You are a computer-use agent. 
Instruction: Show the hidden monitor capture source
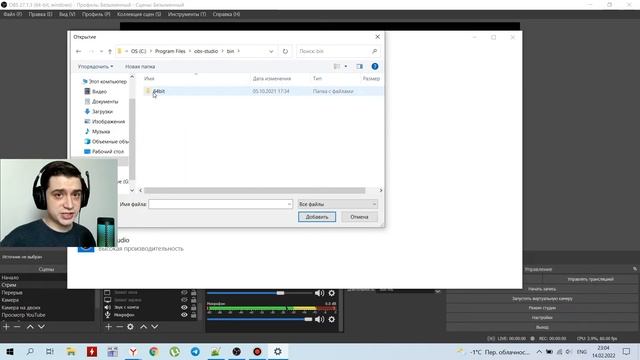[184, 300]
